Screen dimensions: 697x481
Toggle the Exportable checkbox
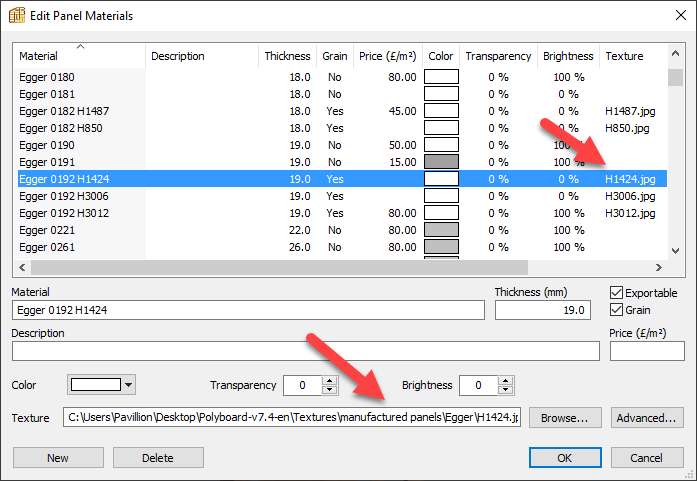(x=616, y=293)
